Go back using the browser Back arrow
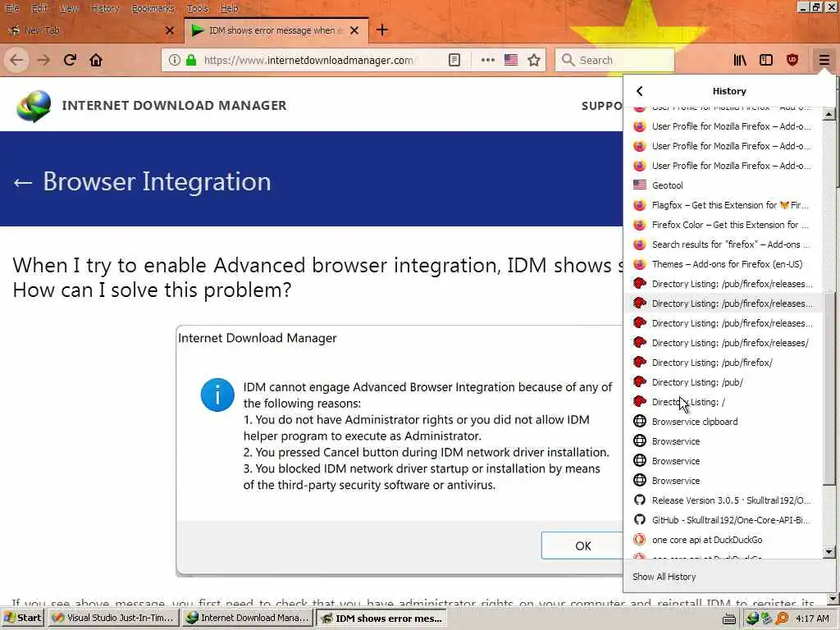 point(16,60)
